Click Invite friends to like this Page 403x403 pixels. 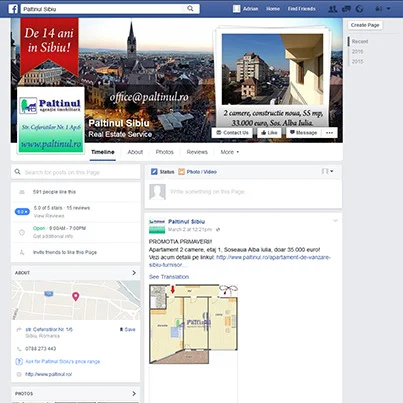(65, 252)
